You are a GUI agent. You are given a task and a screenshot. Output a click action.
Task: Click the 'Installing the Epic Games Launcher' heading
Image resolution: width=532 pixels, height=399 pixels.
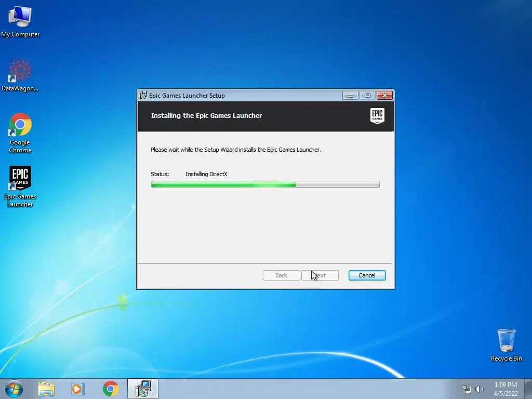(x=206, y=116)
